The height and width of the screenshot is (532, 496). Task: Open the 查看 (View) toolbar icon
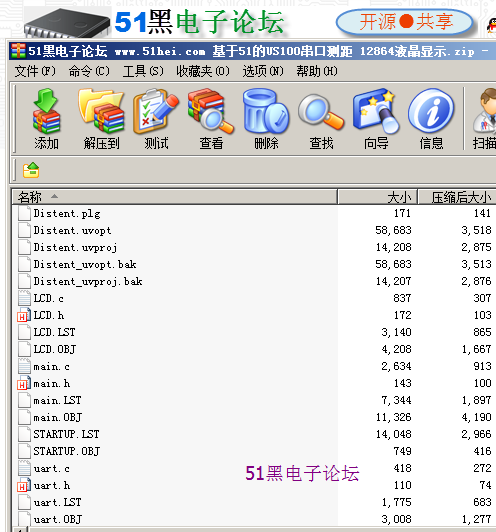coord(211,111)
